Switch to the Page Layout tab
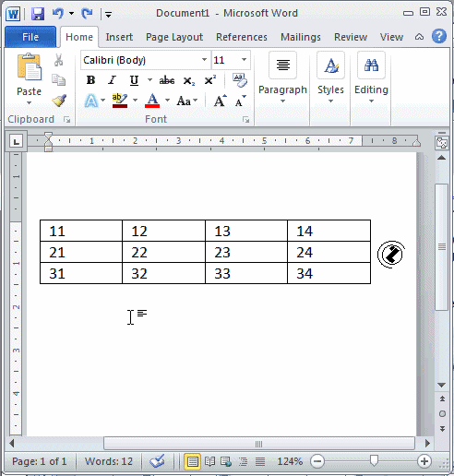454x476 pixels. pos(174,37)
